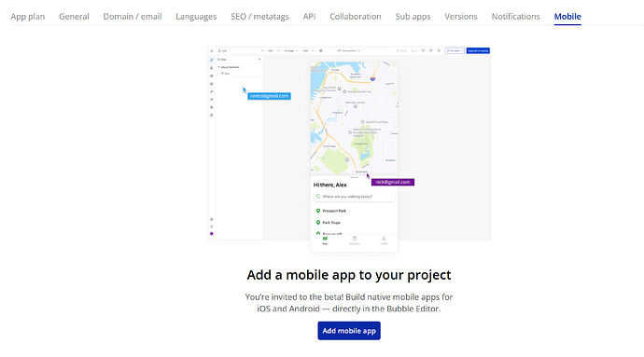This screenshot has width=644, height=357.
Task: Open the App plan tab
Action: [28, 17]
